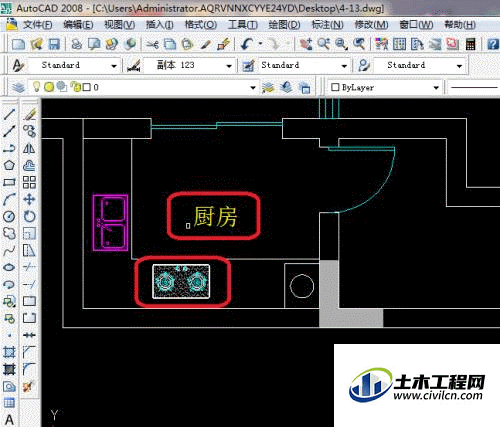Toggle layer 0 lock icon
Image resolution: width=500 pixels, height=427 pixels.
coord(75,87)
